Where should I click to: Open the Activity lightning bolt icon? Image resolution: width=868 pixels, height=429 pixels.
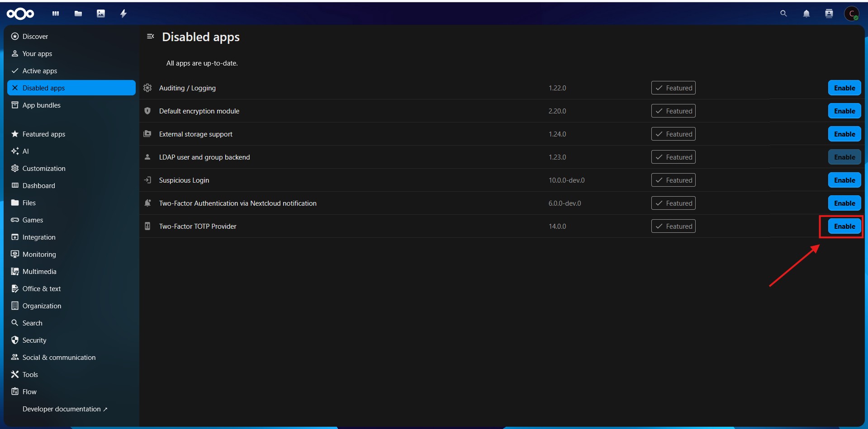pos(123,14)
